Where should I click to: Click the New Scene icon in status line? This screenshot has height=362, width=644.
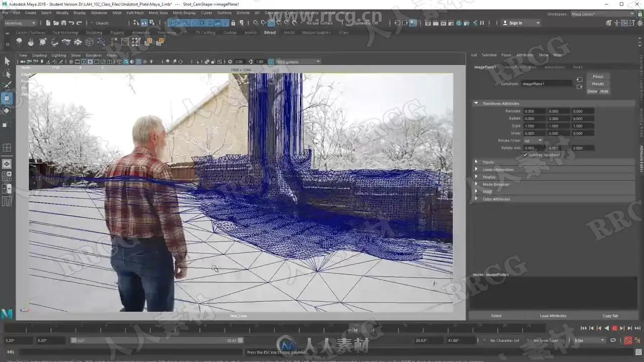[x=48, y=23]
